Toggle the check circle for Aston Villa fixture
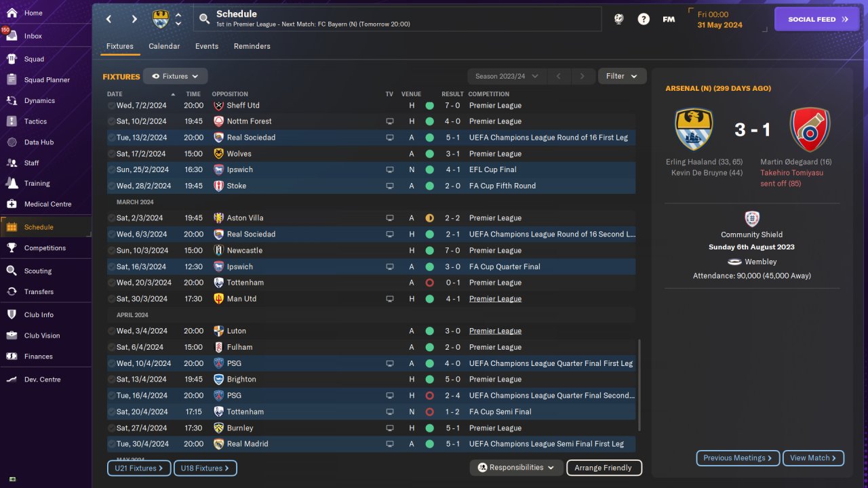Image resolution: width=868 pixels, height=488 pixels. point(111,218)
